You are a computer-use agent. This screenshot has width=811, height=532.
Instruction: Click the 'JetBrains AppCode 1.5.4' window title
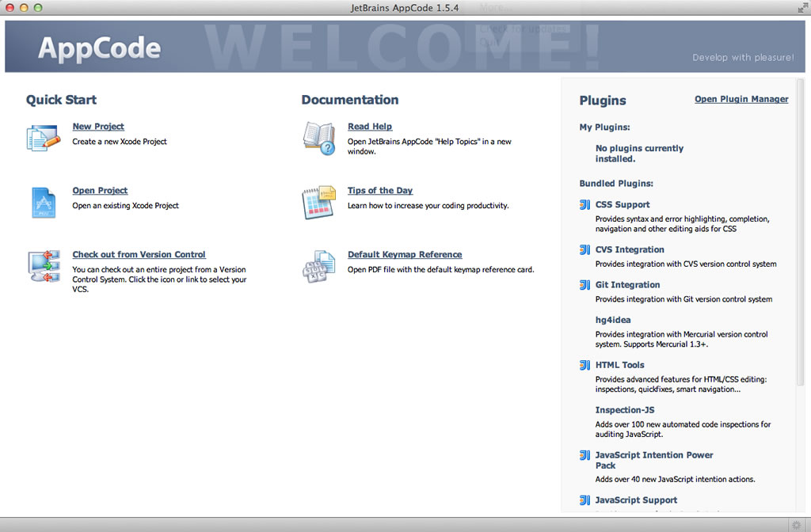(405, 8)
